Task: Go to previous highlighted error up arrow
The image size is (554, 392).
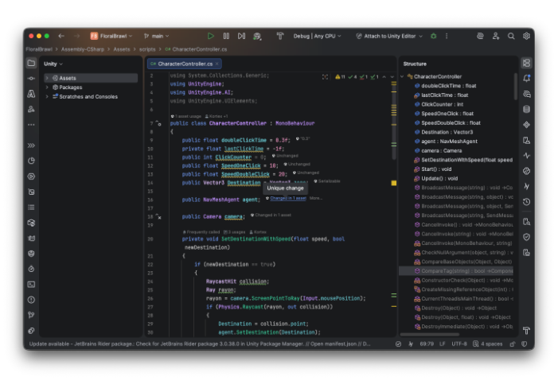Action: point(384,77)
